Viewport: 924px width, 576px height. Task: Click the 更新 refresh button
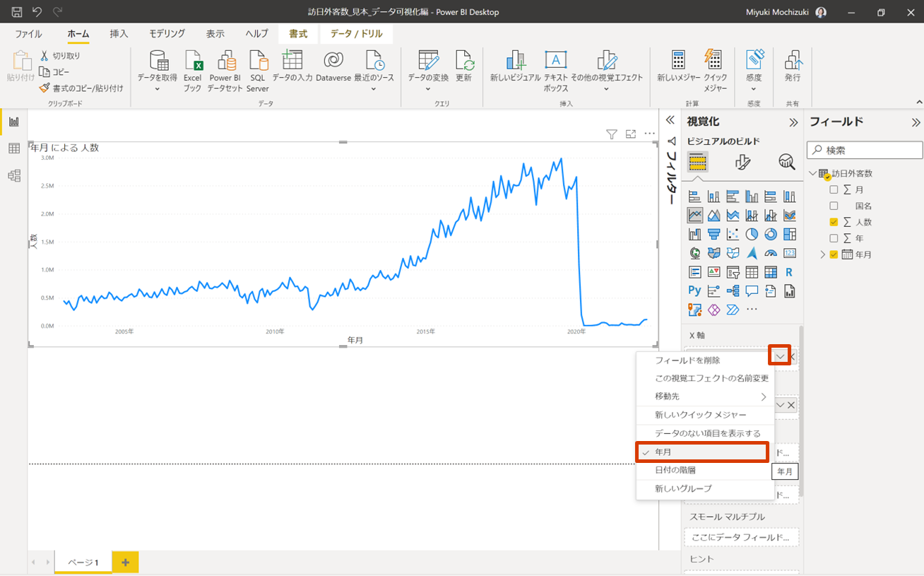pyautogui.click(x=463, y=66)
